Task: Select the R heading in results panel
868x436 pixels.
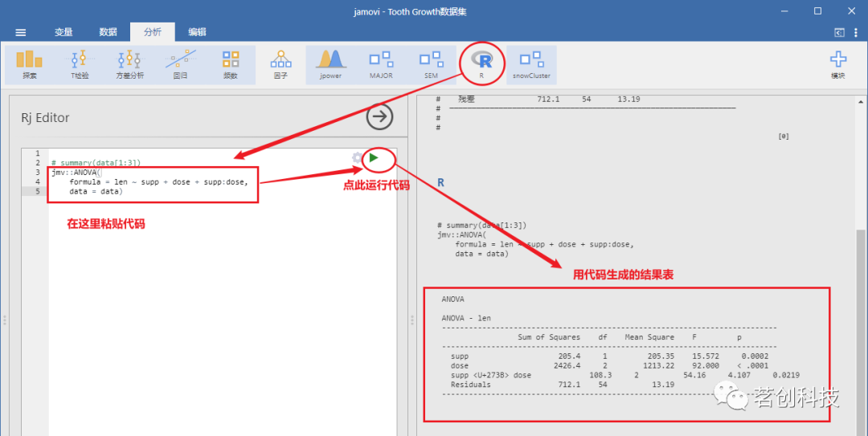Action: coord(440,182)
